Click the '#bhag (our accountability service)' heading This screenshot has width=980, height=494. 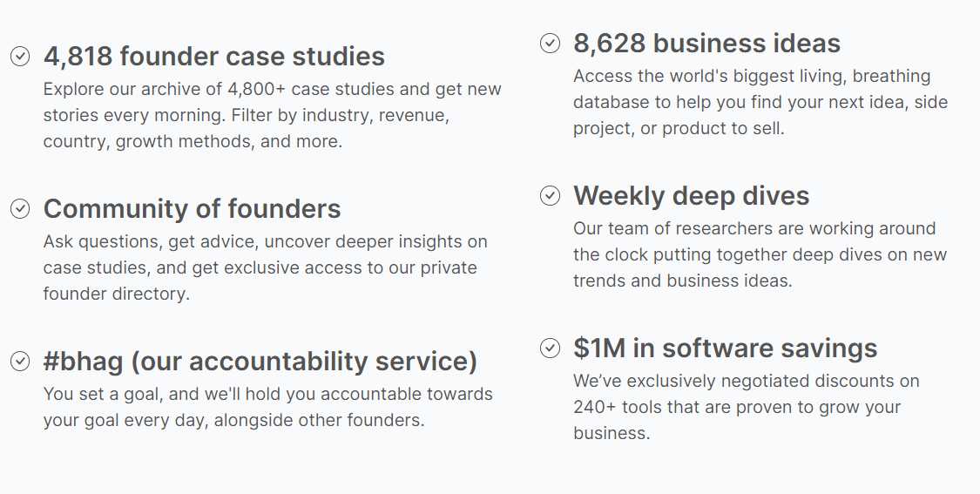(260, 362)
